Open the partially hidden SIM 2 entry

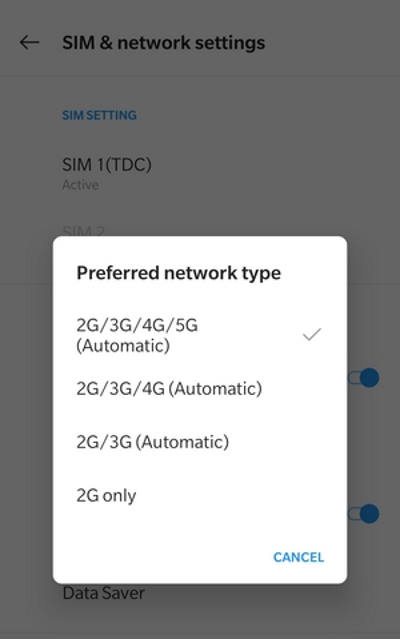[84, 231]
